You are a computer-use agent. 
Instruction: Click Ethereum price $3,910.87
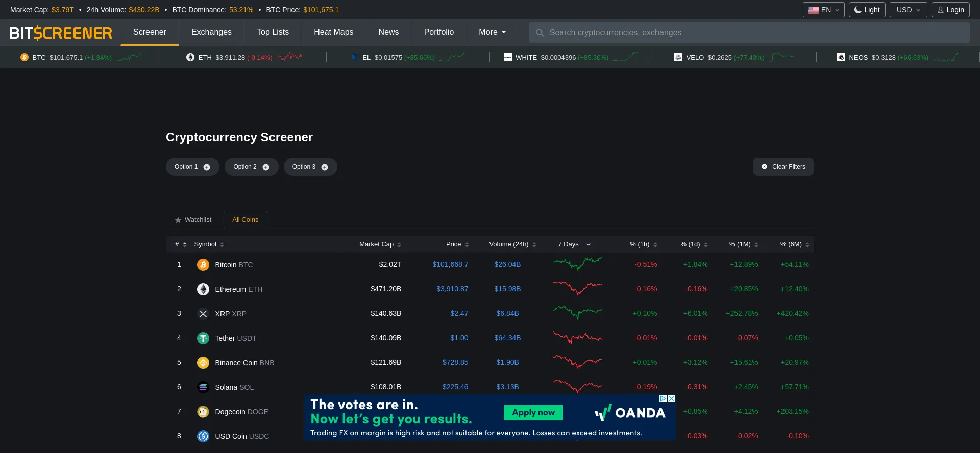(452, 289)
